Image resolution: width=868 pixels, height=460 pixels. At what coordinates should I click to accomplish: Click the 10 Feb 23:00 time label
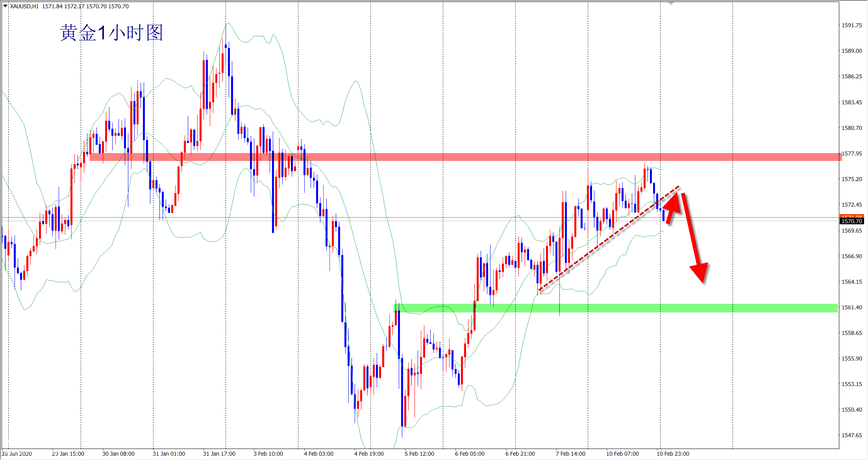tap(673, 454)
